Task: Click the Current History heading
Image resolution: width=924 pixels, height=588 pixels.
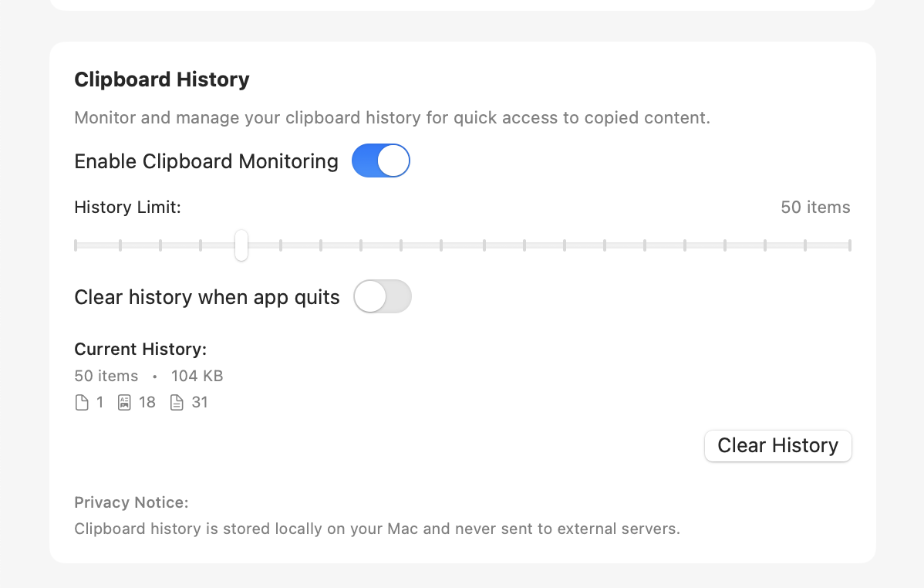Action: click(x=140, y=350)
